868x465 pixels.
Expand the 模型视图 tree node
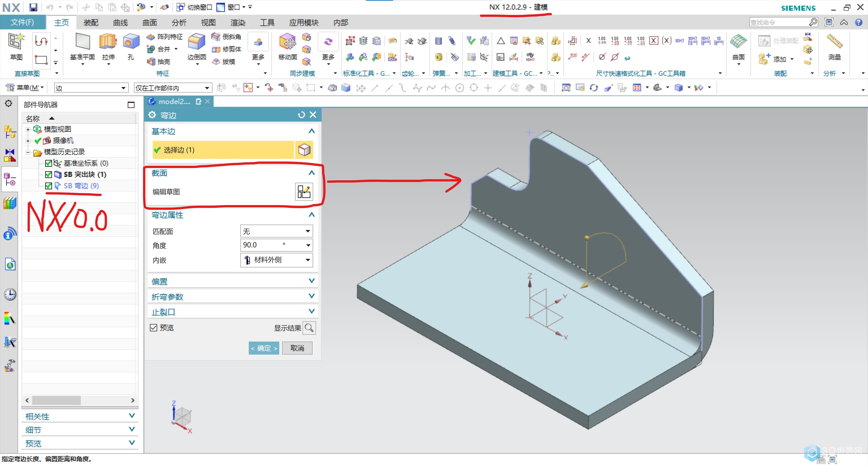[28, 129]
